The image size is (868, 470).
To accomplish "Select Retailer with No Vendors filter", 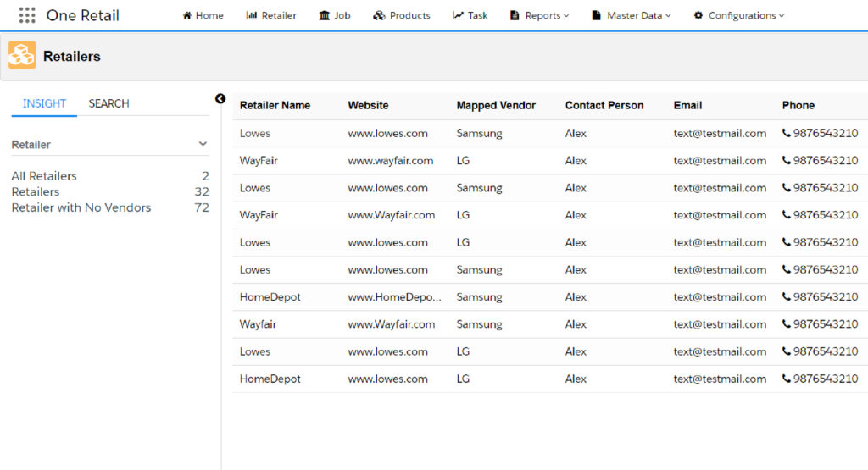I will tap(81, 207).
